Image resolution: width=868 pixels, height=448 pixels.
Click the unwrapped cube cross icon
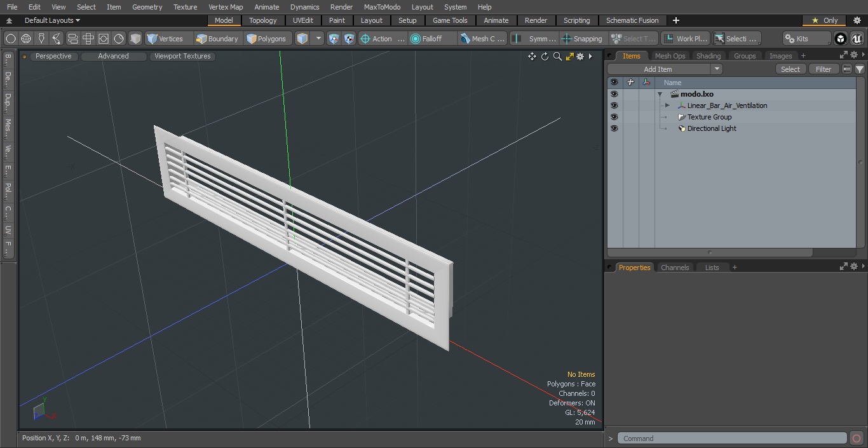click(x=88, y=39)
